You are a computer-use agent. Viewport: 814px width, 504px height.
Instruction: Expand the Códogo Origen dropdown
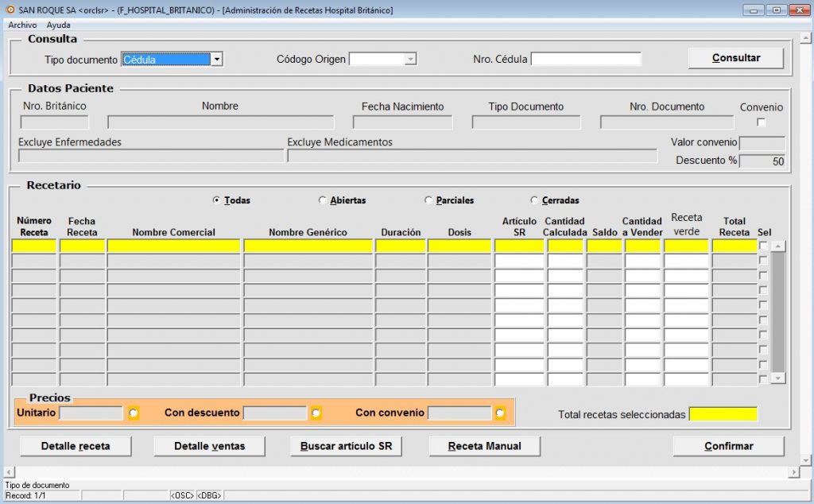(x=410, y=59)
